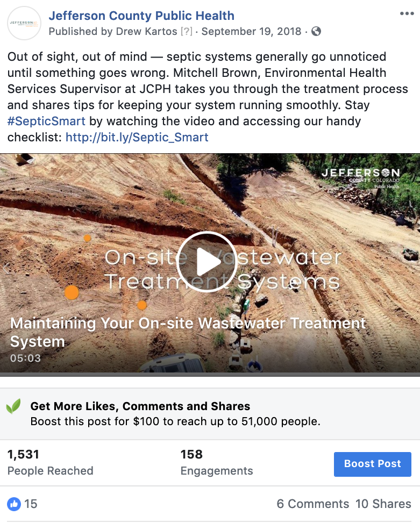Open the September 19, 2018 post timestamp

pos(251,31)
